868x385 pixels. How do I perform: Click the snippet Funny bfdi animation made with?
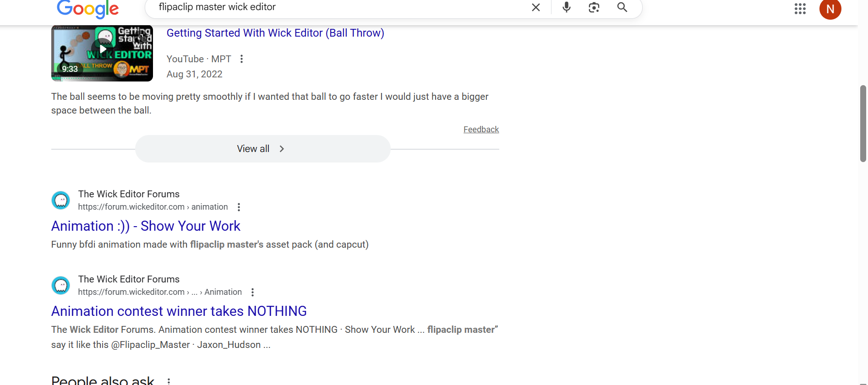[210, 244]
